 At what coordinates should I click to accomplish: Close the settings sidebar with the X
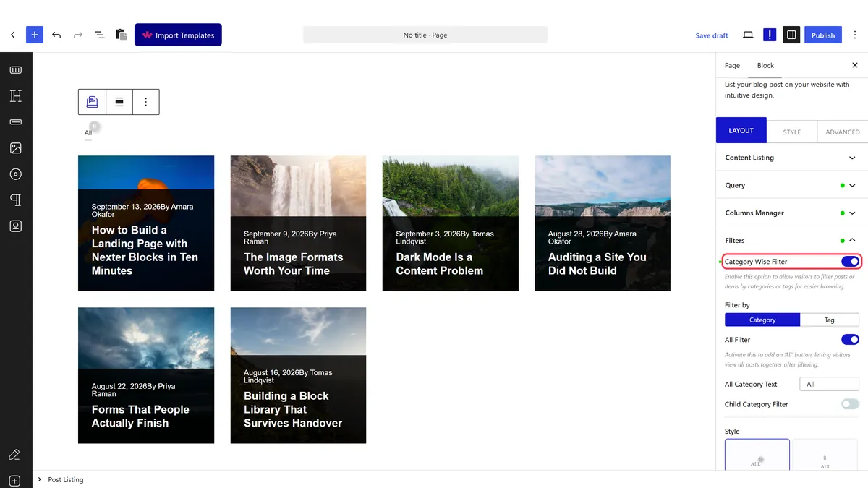(855, 65)
